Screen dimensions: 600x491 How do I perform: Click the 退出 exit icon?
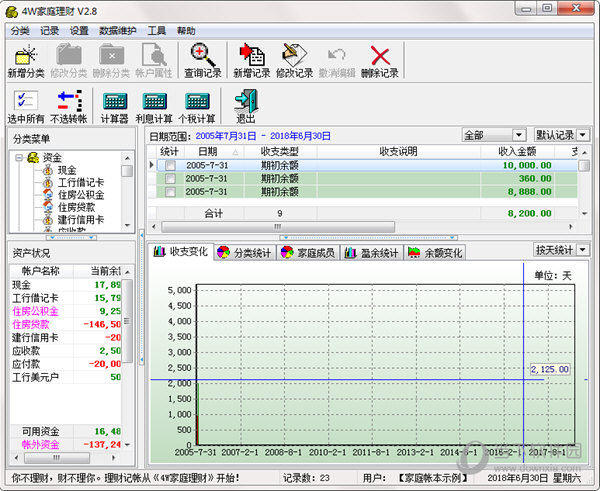(x=245, y=104)
